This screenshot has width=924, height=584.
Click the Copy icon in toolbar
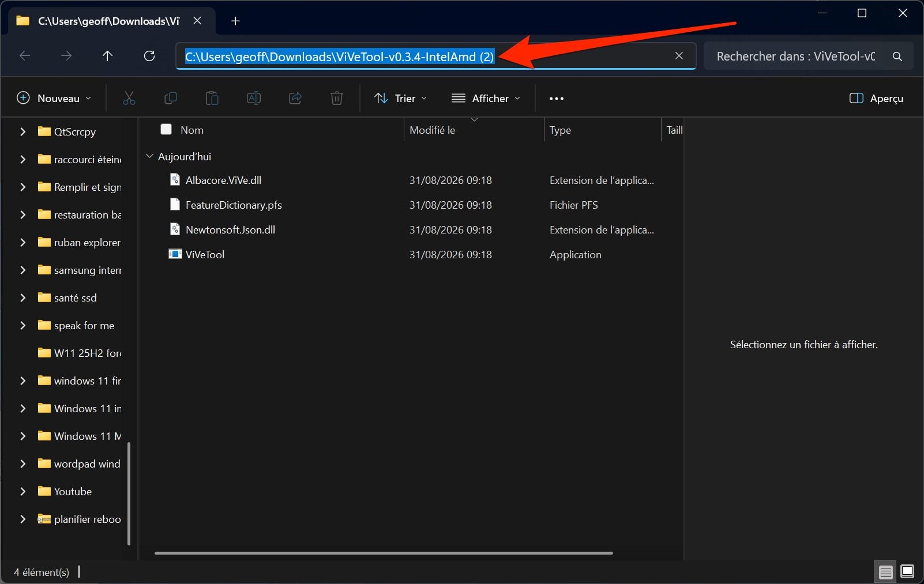[170, 99]
